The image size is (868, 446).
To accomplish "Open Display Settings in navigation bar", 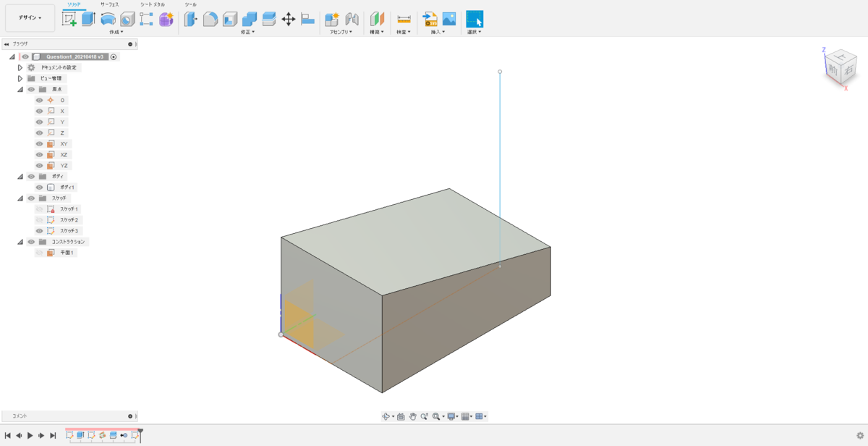I will 451,416.
